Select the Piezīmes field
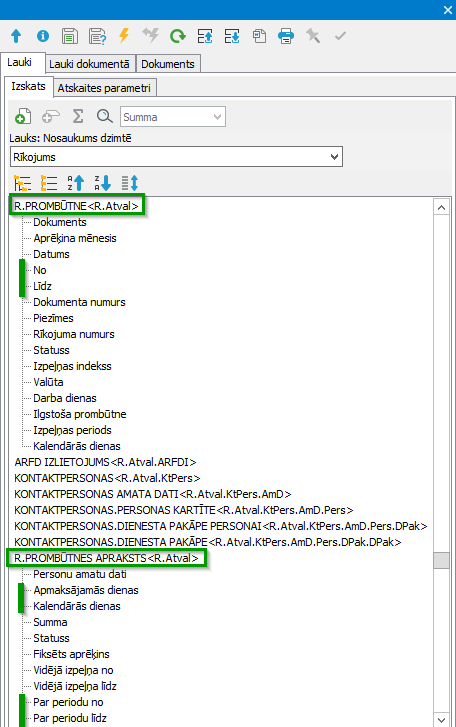The height and width of the screenshot is (727, 456). coord(53,318)
